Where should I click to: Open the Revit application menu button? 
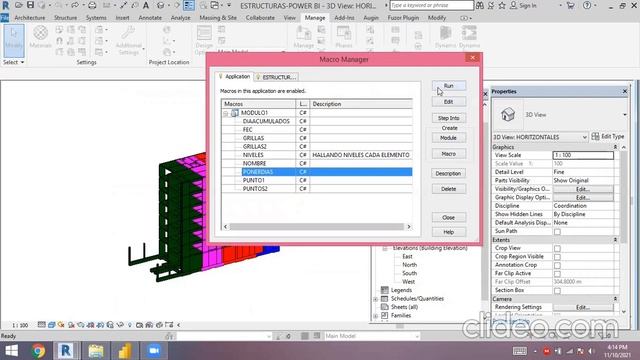6,5
